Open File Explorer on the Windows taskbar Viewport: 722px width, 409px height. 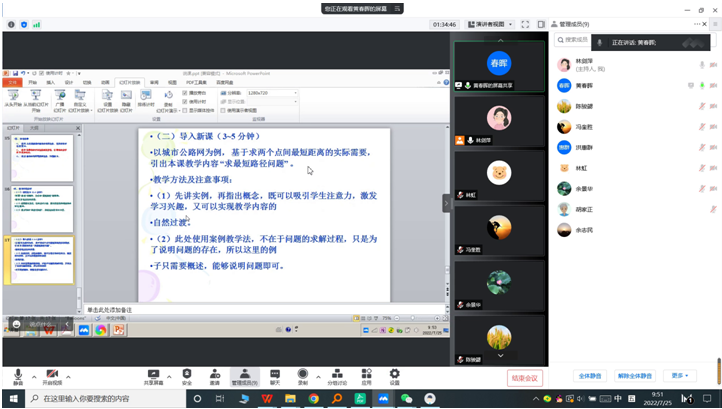(290, 399)
